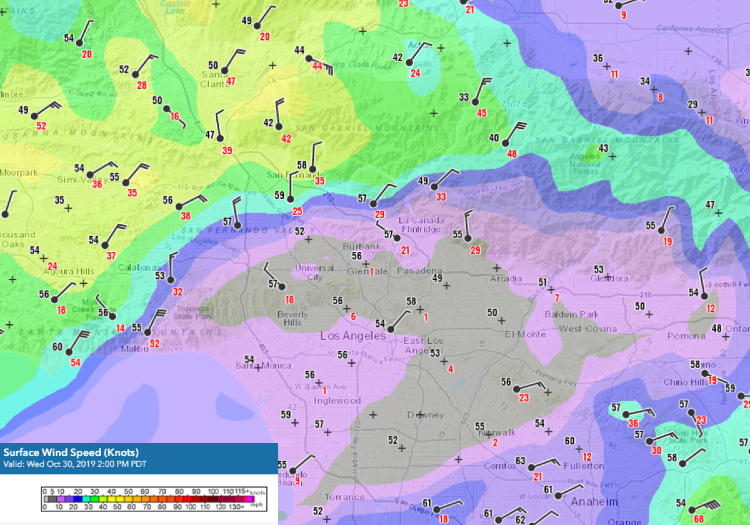Click station dot 42 gusting 24
750x525 pixels.
click(x=409, y=63)
